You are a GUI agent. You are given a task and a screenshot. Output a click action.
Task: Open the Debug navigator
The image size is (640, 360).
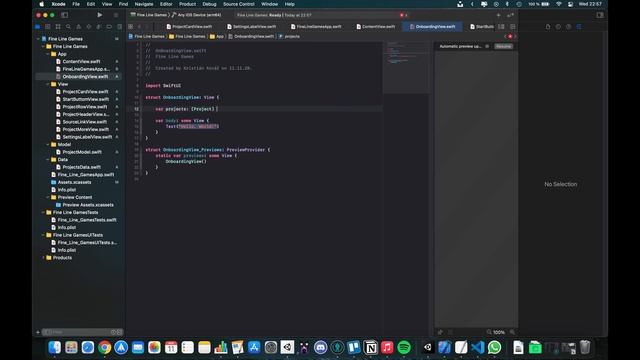[x=99, y=27]
